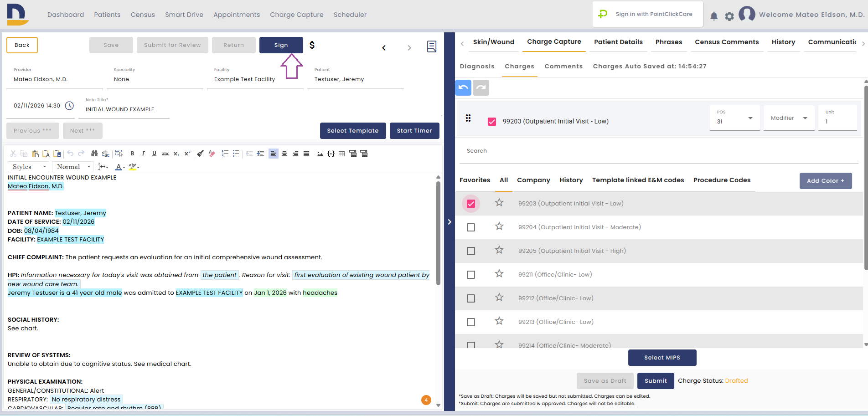Click the dollar sign charge icon

pos(312,45)
